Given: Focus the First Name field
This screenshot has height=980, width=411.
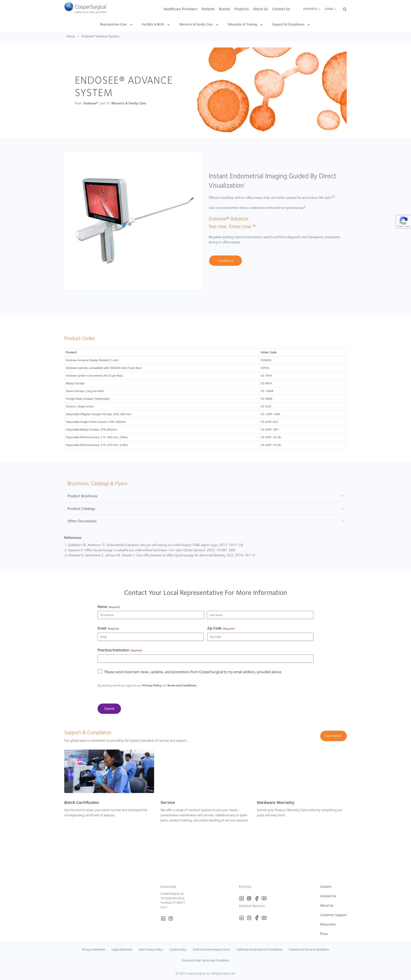Looking at the screenshot, I should (x=151, y=615).
